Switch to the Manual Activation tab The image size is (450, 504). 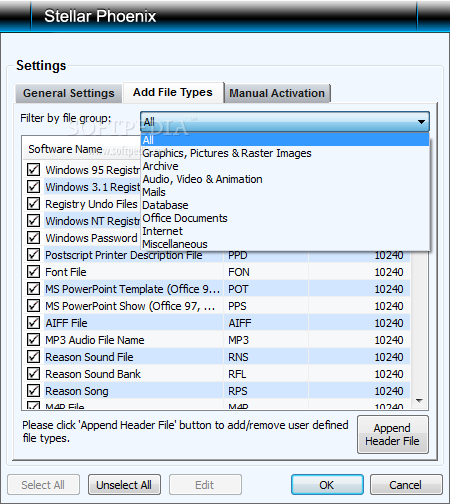tap(277, 93)
